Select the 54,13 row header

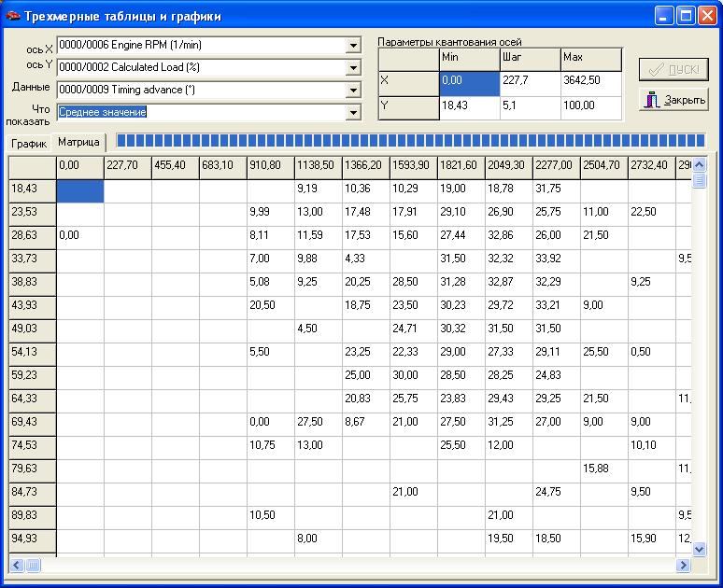click(33, 352)
